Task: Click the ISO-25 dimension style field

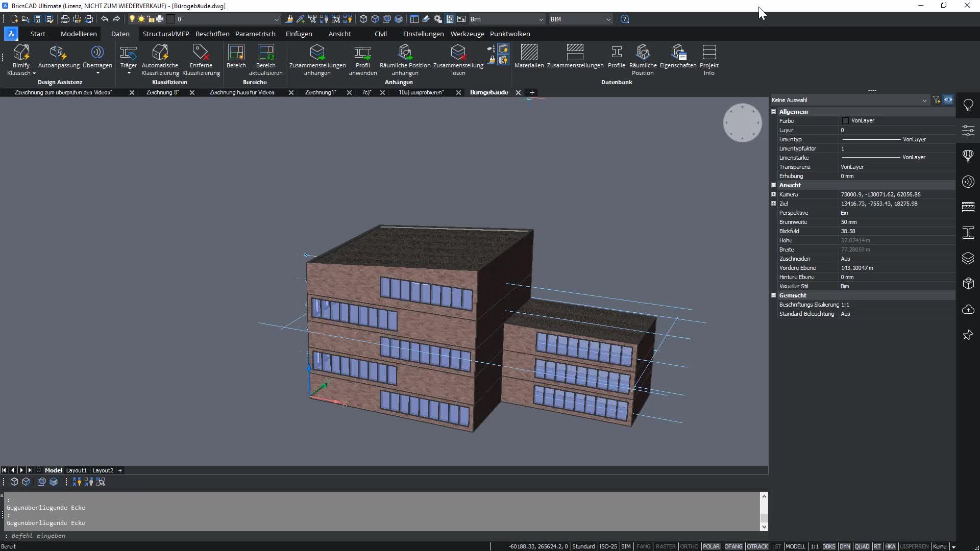Action: [x=608, y=546]
